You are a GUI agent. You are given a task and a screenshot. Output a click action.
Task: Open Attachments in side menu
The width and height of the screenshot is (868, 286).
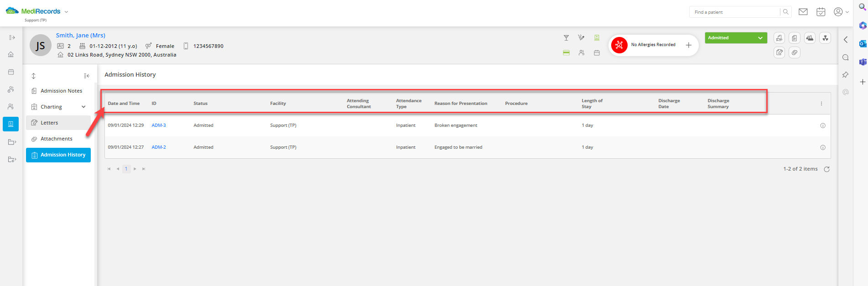pyautogui.click(x=58, y=139)
